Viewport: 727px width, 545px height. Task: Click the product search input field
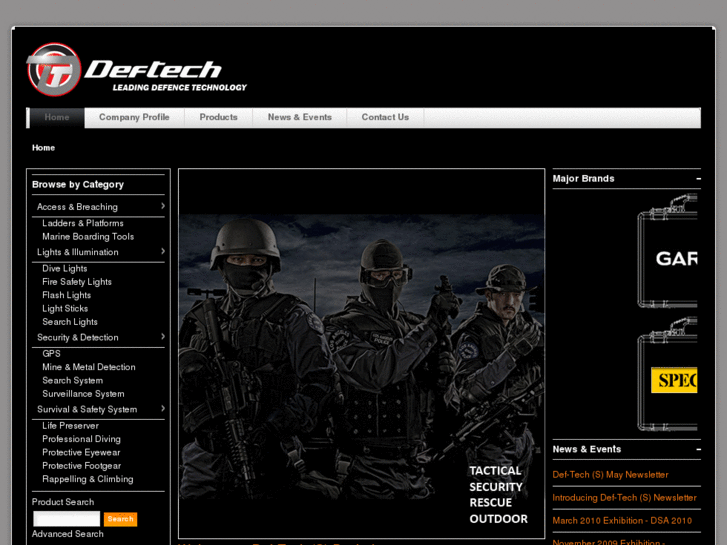(66, 519)
